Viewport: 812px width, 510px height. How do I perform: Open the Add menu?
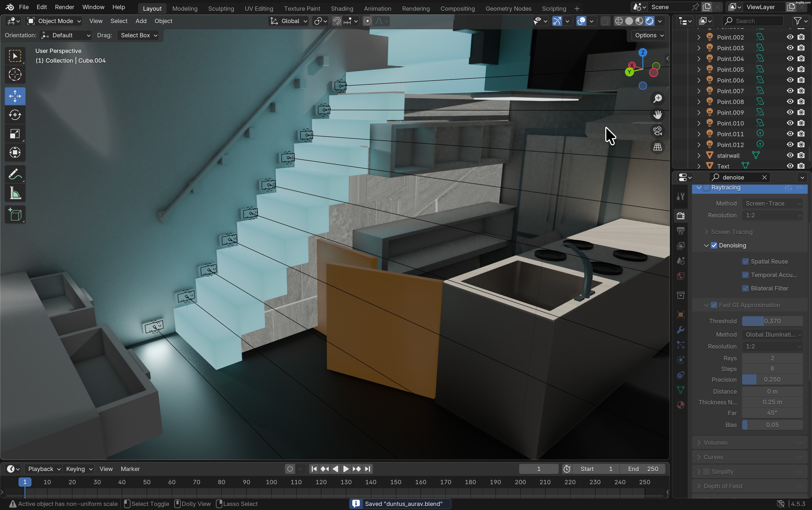click(x=141, y=21)
